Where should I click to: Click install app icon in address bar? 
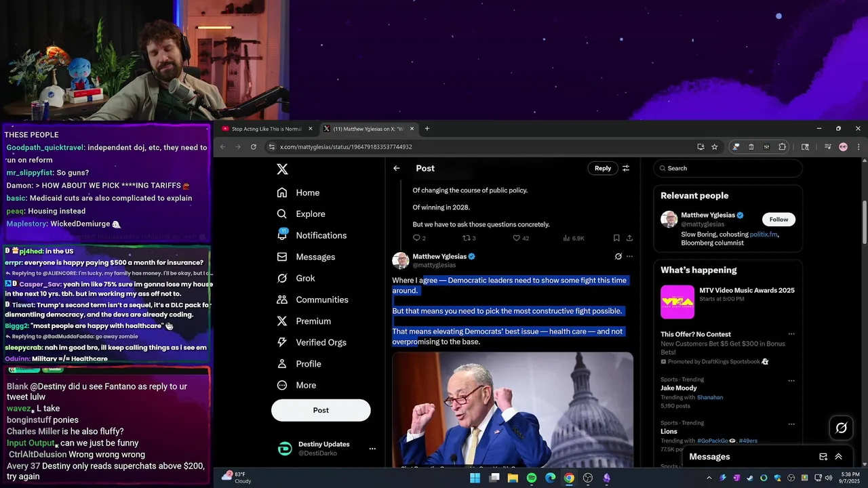(x=701, y=147)
